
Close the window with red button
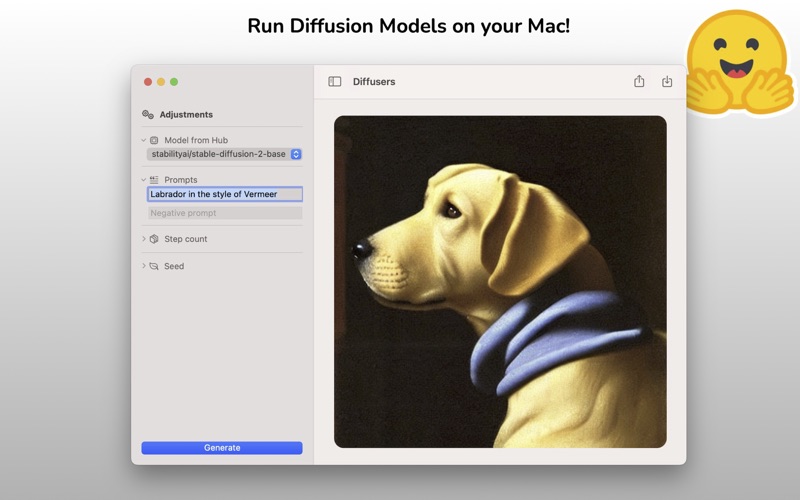pyautogui.click(x=148, y=82)
